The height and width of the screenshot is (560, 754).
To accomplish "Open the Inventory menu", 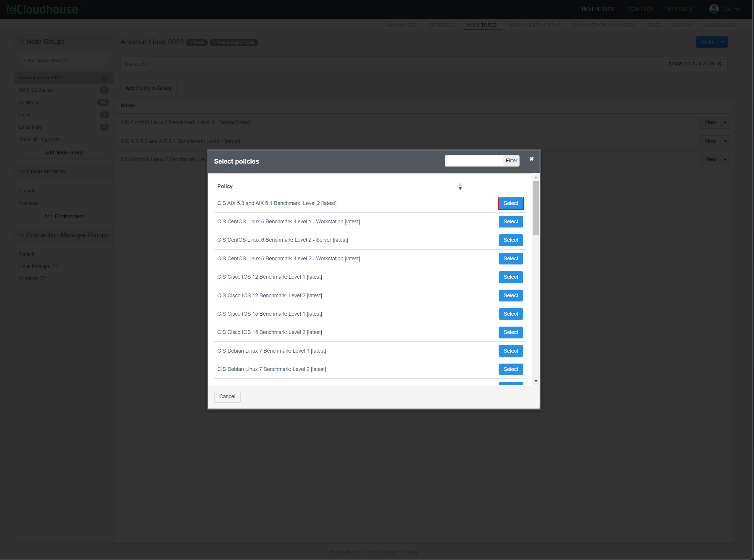I will (598, 9).
